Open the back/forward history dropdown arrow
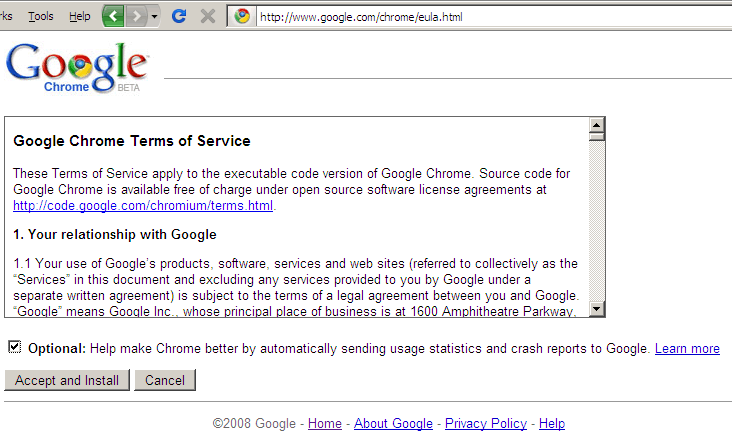The width and height of the screenshot is (732, 446). point(154,17)
